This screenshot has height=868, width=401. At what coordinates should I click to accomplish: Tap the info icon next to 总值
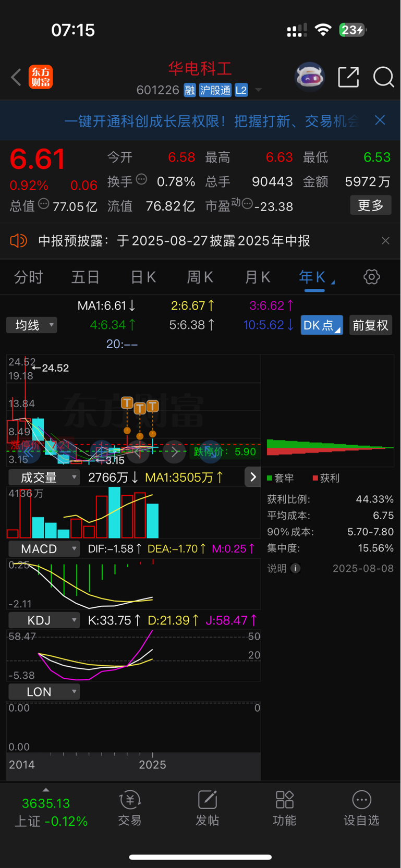pos(44,204)
